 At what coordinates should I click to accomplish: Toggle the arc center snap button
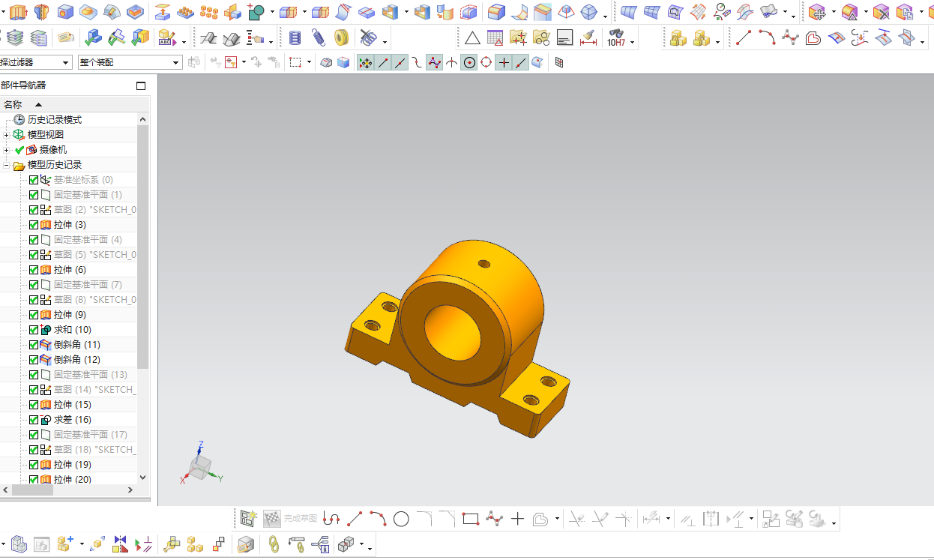pyautogui.click(x=469, y=63)
